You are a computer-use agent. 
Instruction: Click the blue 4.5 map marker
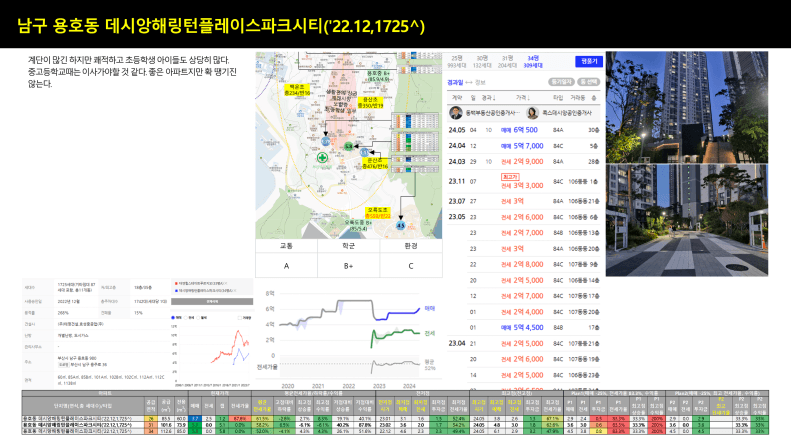(x=401, y=226)
